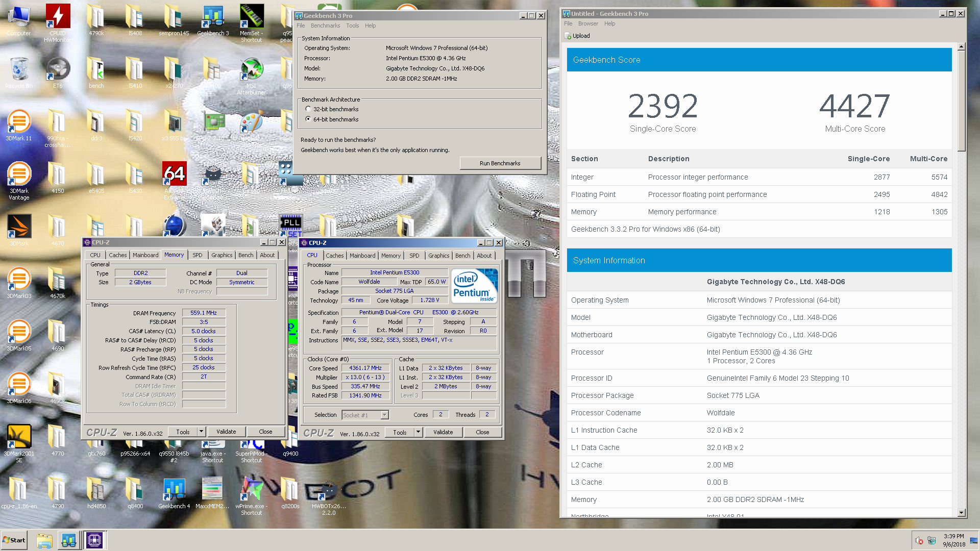This screenshot has height=551, width=980.
Task: Click the Core Speed value field
Action: click(365, 368)
